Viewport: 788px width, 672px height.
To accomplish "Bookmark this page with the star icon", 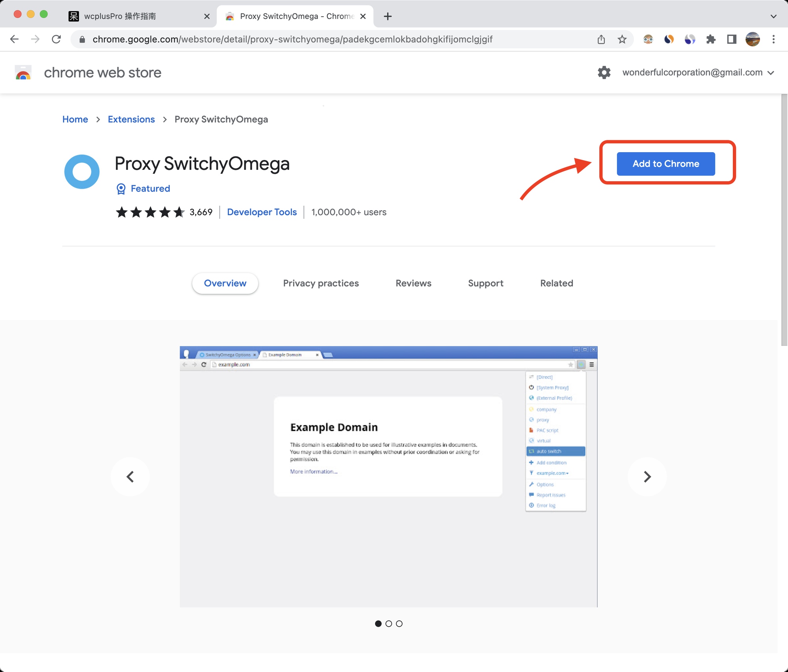I will (x=622, y=39).
